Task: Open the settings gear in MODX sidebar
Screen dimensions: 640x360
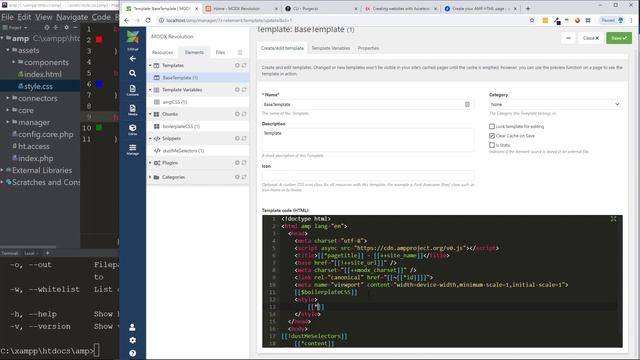Action: pyautogui.click(x=132, y=340)
